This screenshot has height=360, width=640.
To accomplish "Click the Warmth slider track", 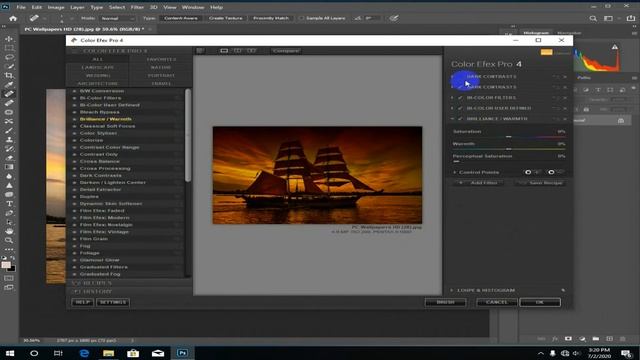I will (509, 149).
